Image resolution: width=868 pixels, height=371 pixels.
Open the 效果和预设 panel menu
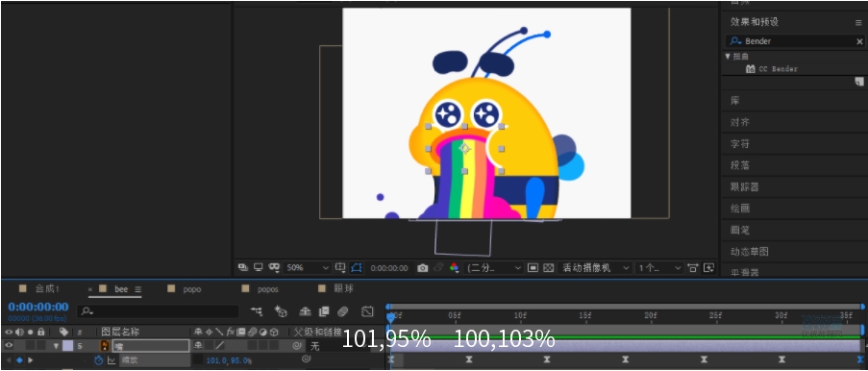pyautogui.click(x=858, y=22)
